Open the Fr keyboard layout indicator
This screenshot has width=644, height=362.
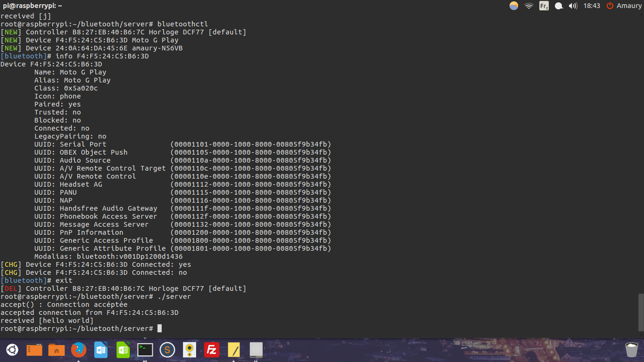click(543, 6)
